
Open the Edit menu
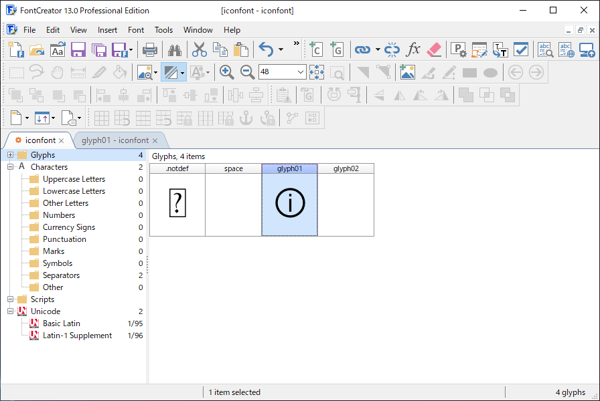[53, 30]
